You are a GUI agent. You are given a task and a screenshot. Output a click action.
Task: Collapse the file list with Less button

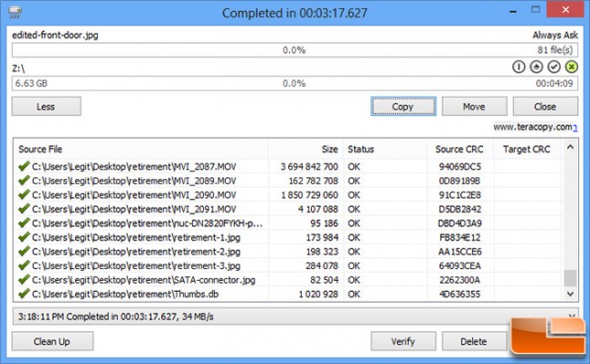[x=47, y=106]
